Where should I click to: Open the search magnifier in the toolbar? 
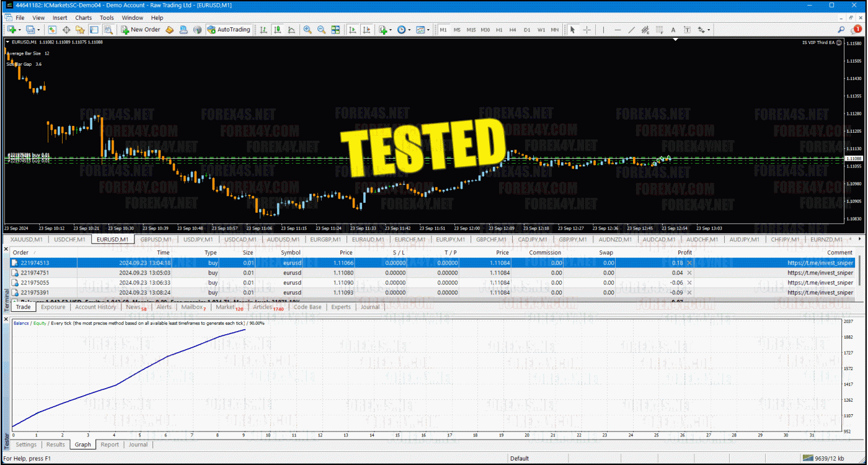tap(841, 30)
